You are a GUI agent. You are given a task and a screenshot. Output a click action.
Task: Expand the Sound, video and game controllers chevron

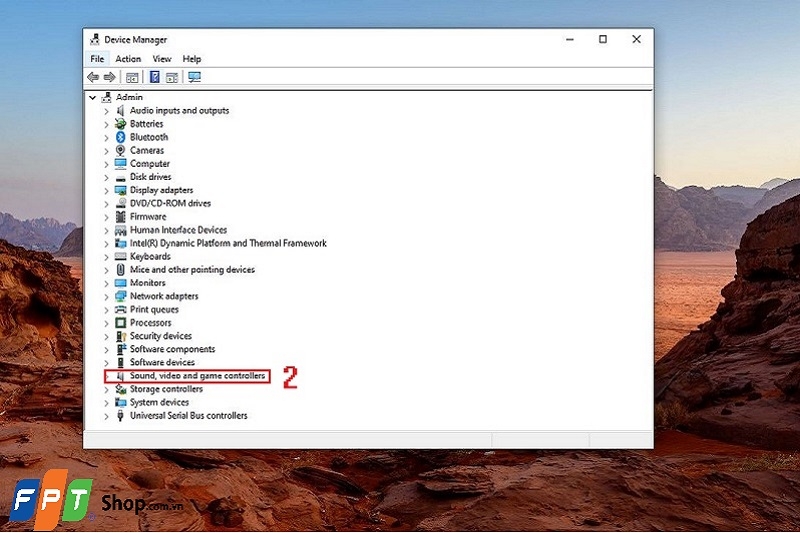point(107,376)
